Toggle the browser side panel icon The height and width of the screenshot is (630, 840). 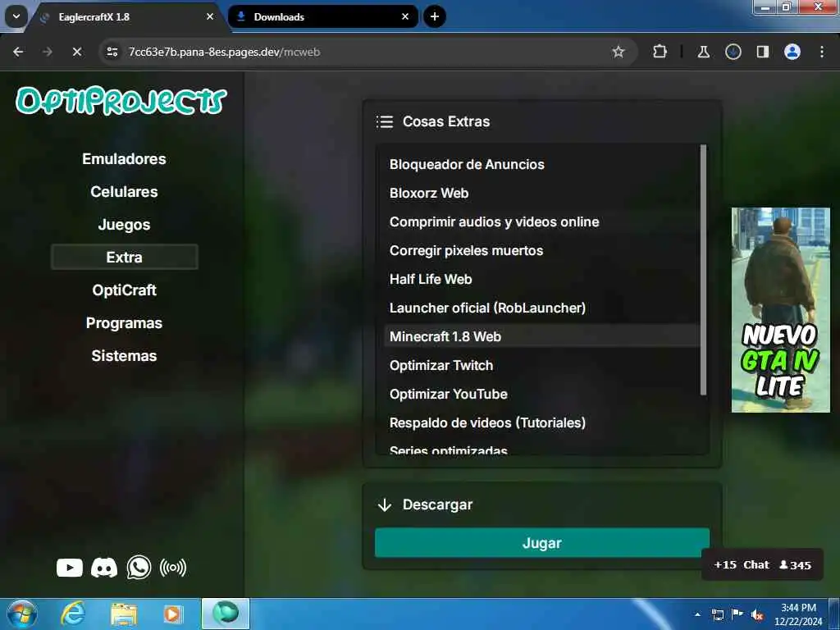(x=762, y=52)
